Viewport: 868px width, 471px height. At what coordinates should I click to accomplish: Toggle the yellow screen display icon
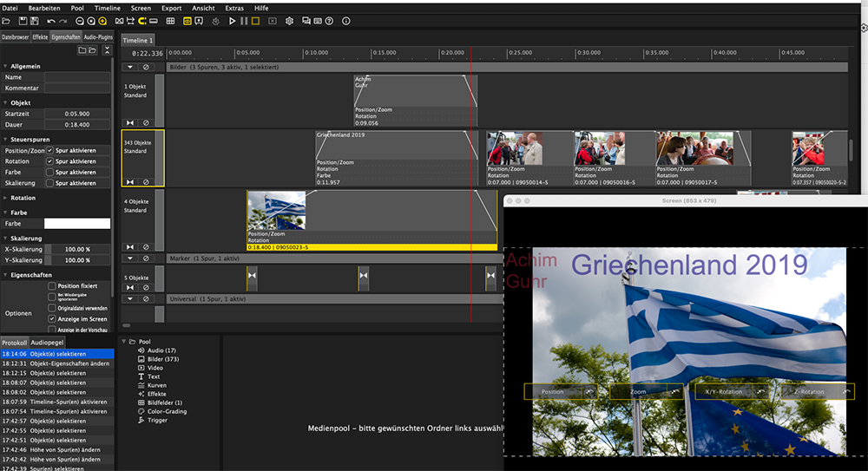(187, 21)
